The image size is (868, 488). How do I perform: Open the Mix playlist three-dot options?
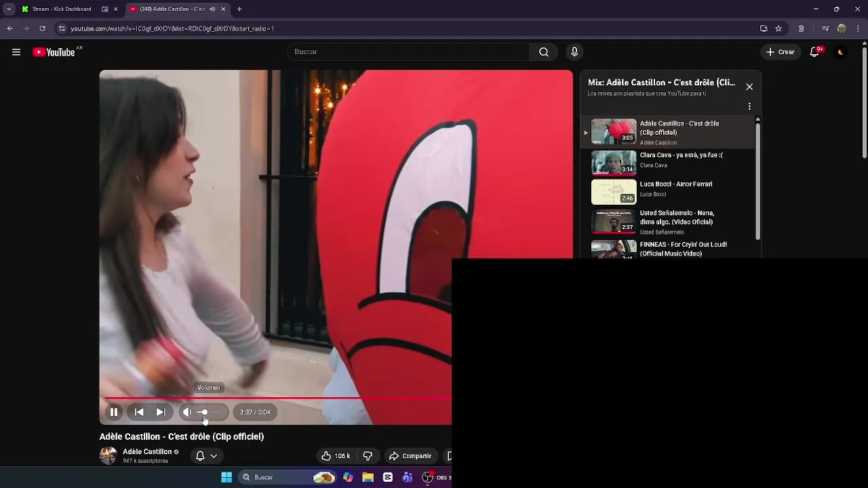coord(749,106)
